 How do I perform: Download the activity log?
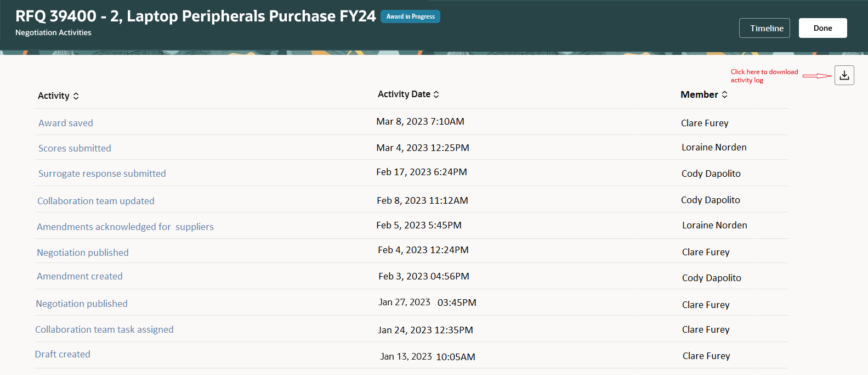844,75
